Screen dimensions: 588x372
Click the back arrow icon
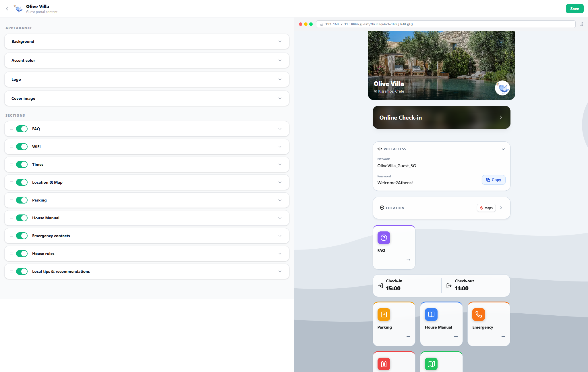coord(7,9)
